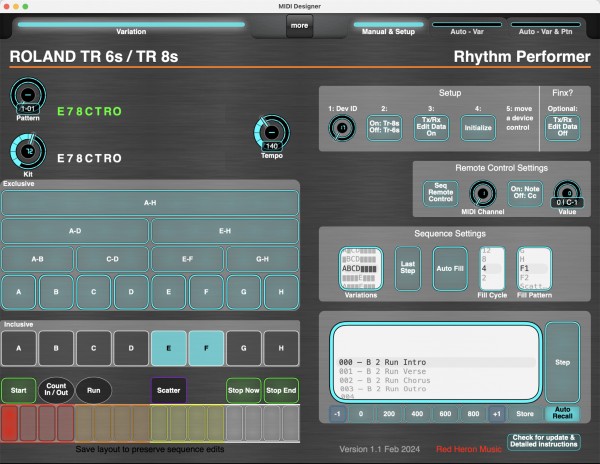600x464 pixels.
Task: Toggle Seq Remote Control
Action: 440,194
